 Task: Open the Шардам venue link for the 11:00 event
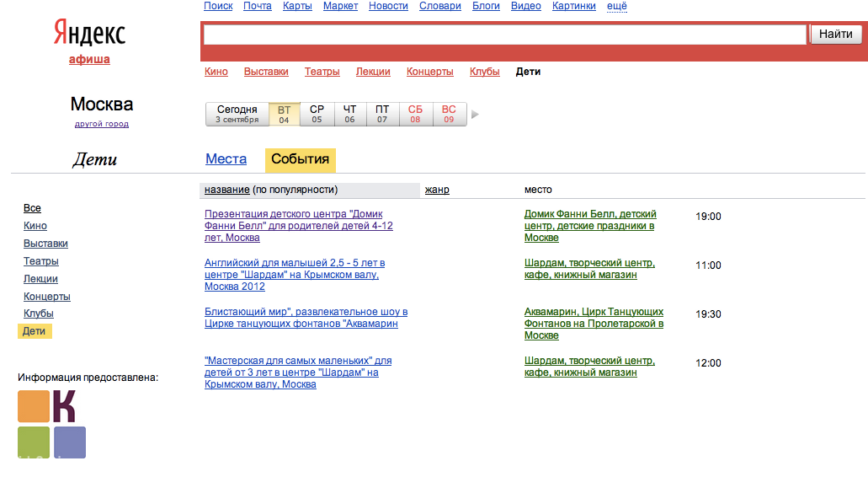click(x=589, y=269)
